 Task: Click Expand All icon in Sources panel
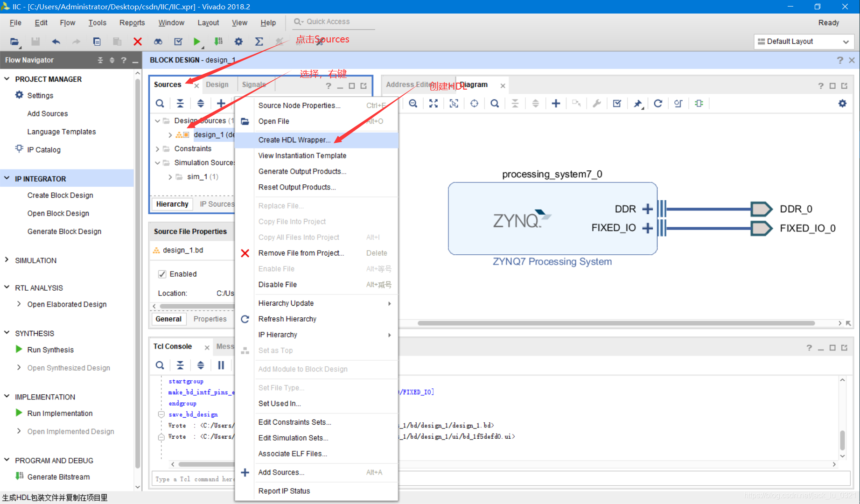(x=201, y=104)
